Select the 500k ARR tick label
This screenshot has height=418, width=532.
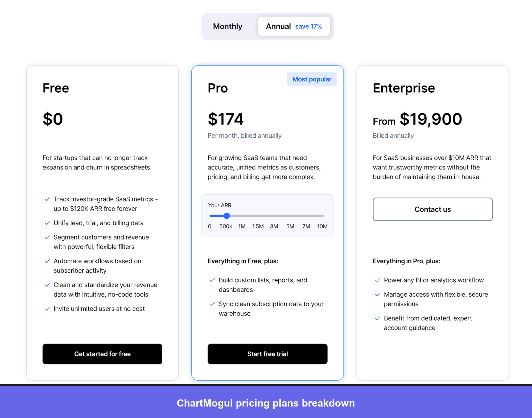point(225,226)
